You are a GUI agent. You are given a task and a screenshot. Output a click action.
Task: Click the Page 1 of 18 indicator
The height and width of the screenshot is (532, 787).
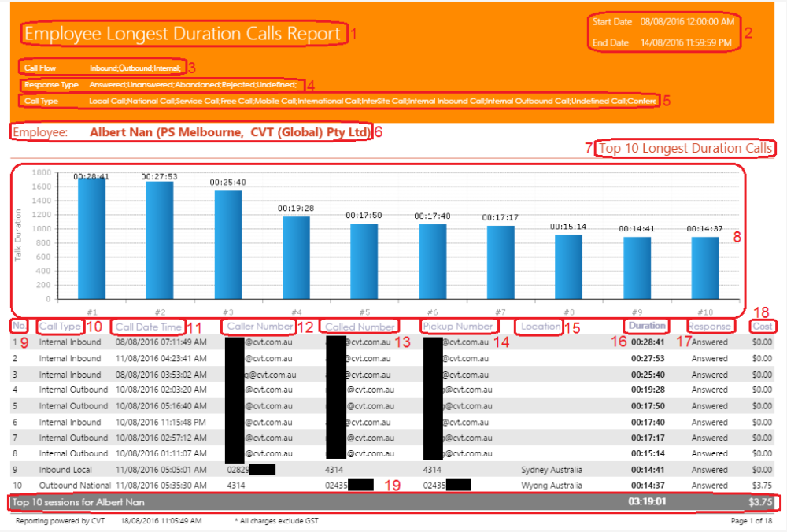click(x=752, y=521)
